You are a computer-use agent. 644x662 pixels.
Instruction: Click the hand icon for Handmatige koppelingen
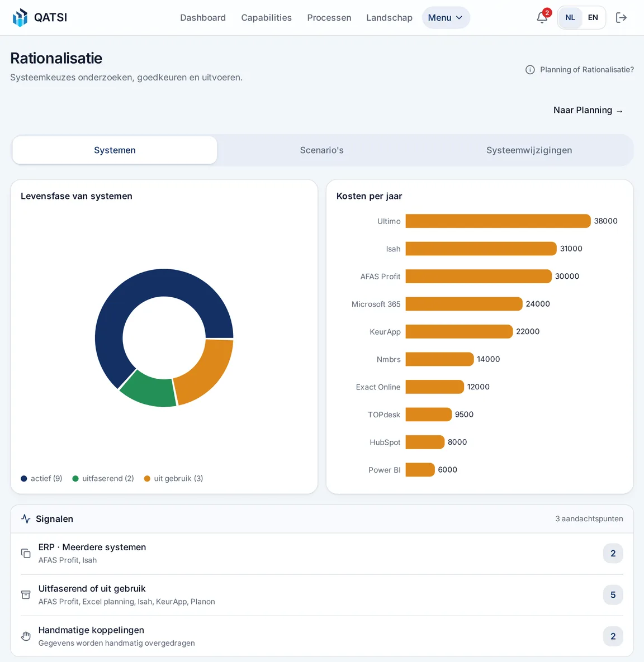tap(26, 636)
